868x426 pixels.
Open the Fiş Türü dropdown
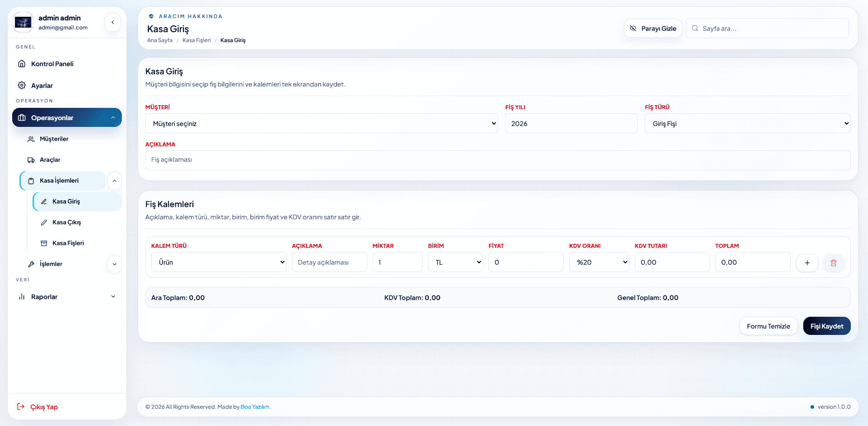748,123
